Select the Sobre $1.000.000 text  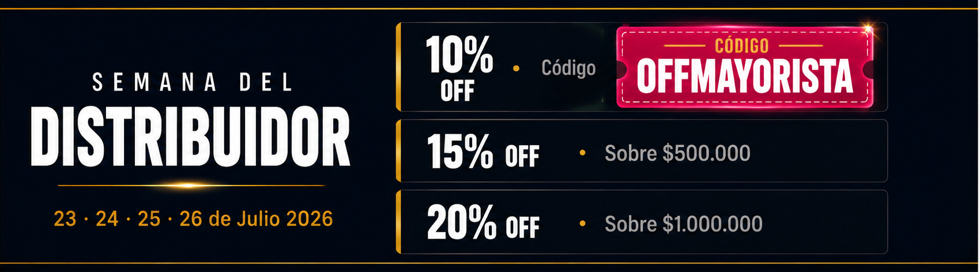coord(683,224)
